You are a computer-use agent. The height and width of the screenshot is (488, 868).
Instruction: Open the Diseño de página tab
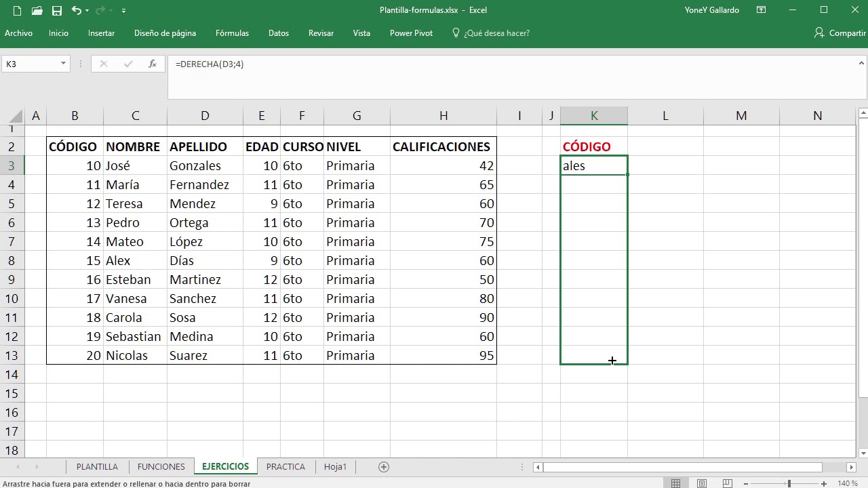pyautogui.click(x=165, y=33)
